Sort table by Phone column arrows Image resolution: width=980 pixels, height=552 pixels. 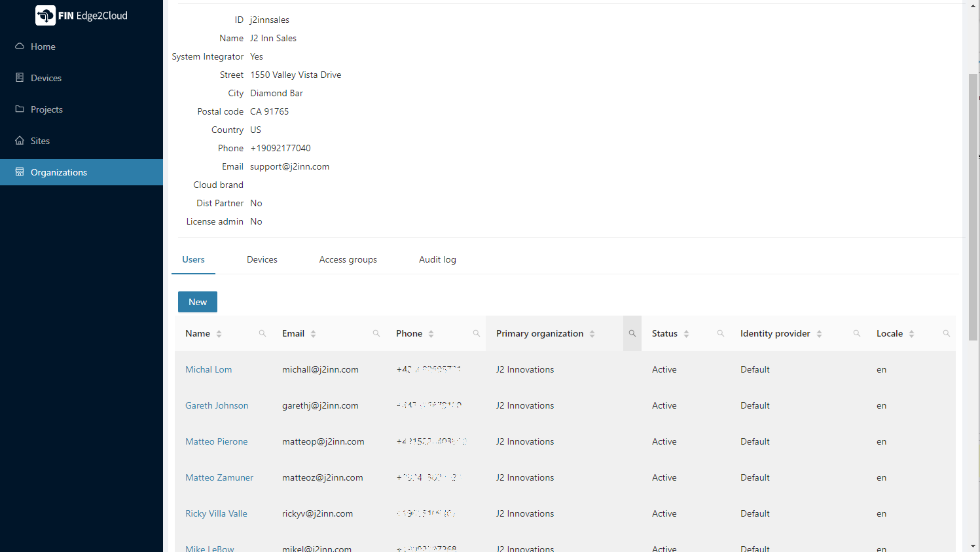[431, 334]
